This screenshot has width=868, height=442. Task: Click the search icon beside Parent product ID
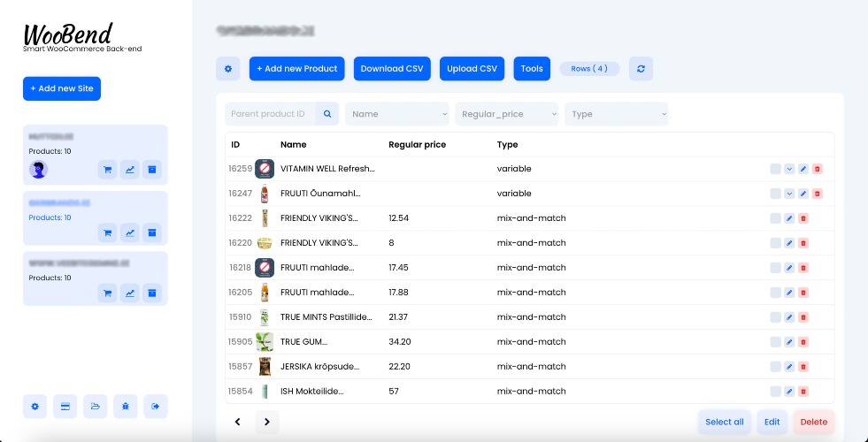pos(327,114)
